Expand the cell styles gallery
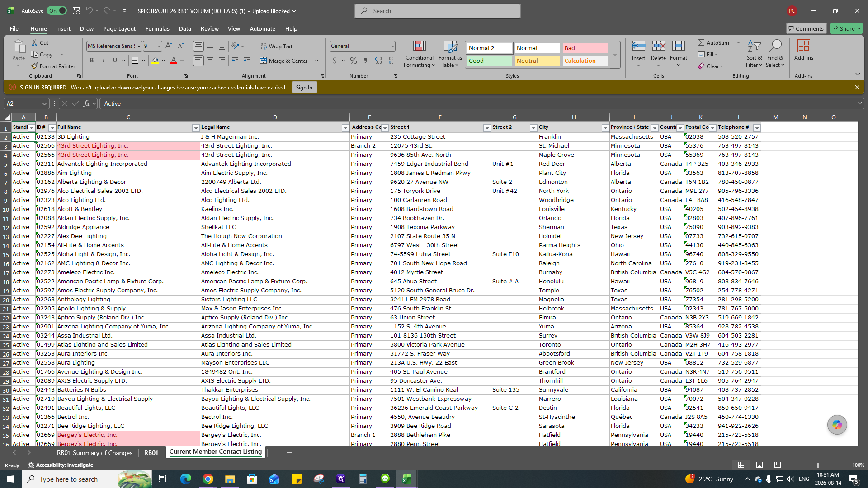The image size is (868, 488). (615, 55)
